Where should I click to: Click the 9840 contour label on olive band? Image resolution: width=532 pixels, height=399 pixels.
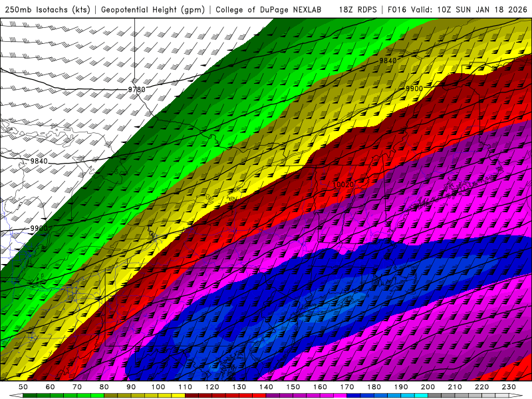click(388, 61)
